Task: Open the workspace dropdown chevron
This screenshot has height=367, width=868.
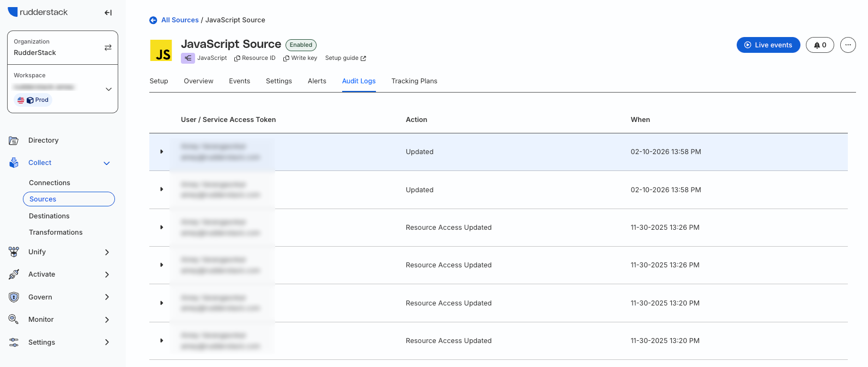Action: click(x=108, y=89)
